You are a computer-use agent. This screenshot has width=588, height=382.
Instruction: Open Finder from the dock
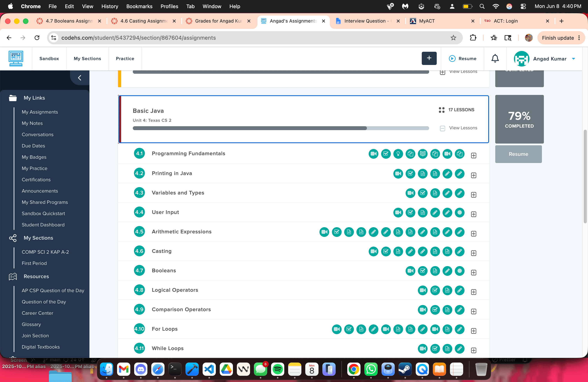click(x=107, y=369)
